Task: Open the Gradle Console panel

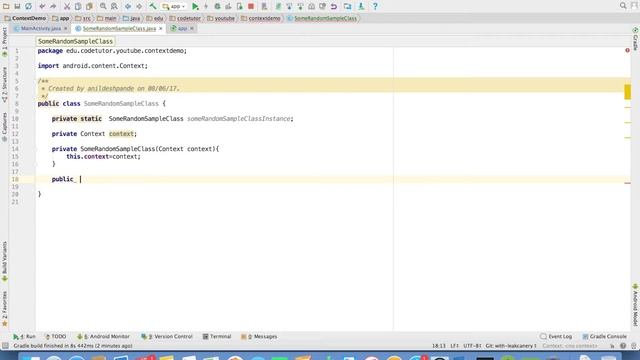Action: tap(604, 336)
